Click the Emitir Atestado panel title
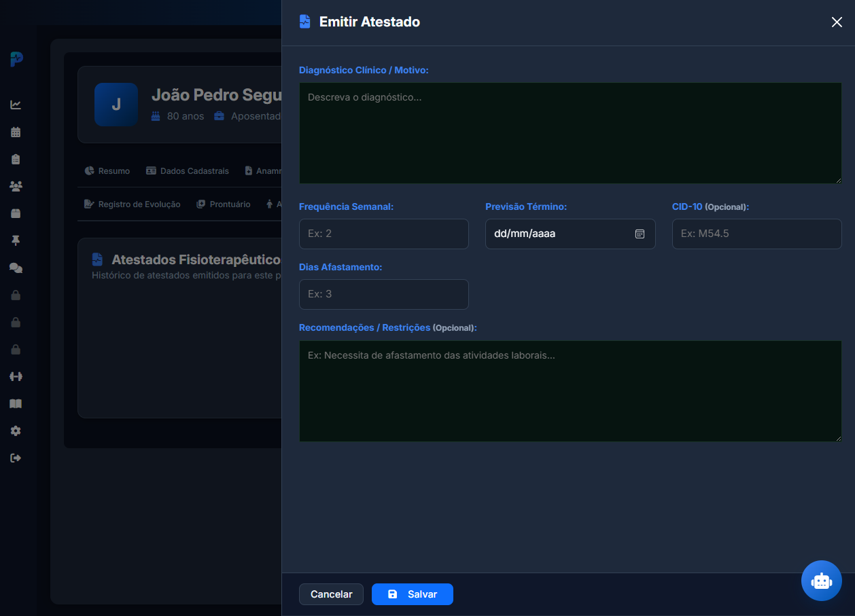Image resolution: width=855 pixels, height=616 pixels. 370,22
